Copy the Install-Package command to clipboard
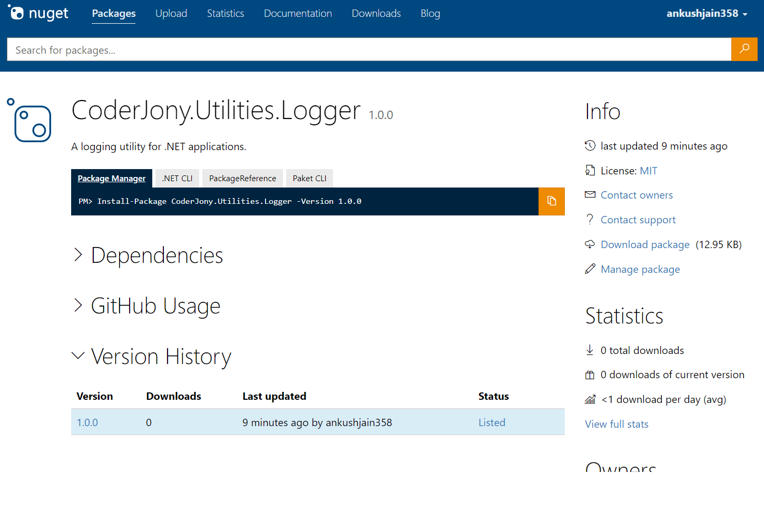The image size is (764, 532). point(551,201)
